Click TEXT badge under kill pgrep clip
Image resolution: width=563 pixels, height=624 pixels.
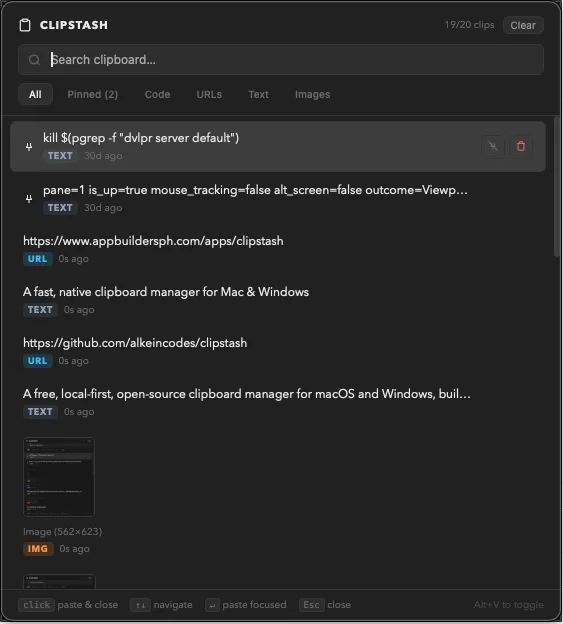click(60, 156)
